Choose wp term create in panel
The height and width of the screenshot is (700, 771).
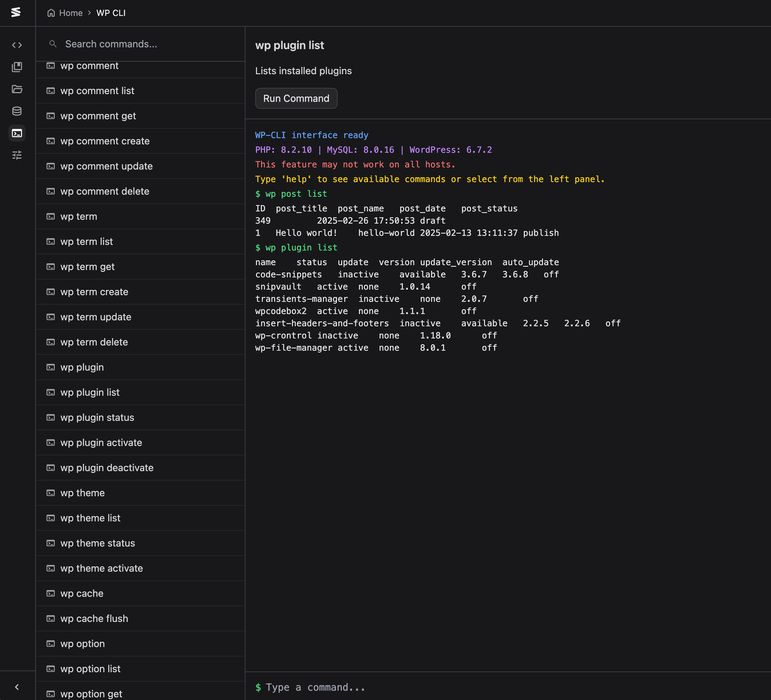coord(141,292)
